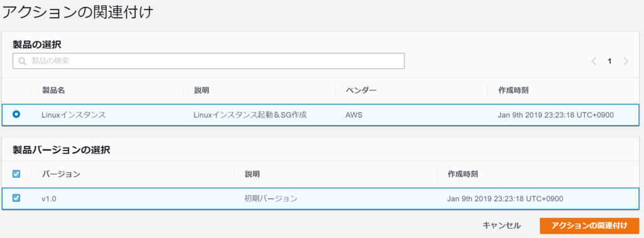Toggle the select-all versions checkbox
The height and width of the screenshot is (238, 644).
pos(16,174)
